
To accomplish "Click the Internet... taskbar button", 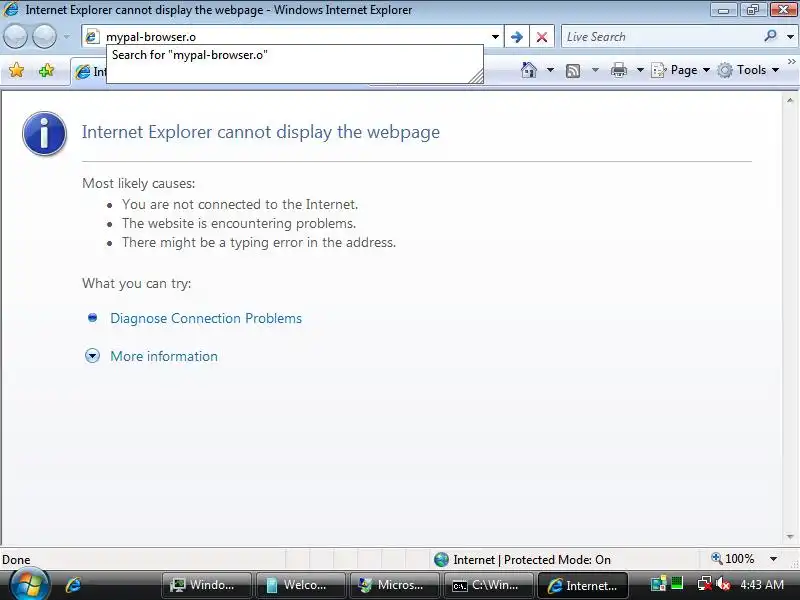I will coord(582,585).
